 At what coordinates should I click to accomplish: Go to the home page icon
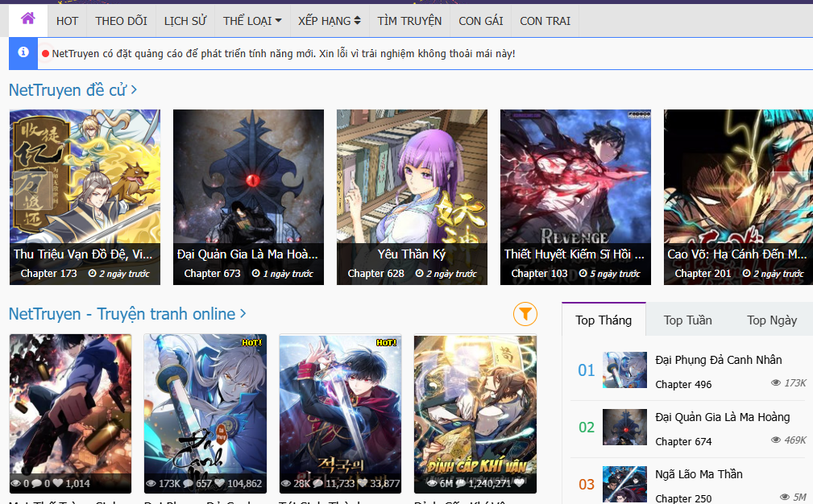(x=28, y=19)
